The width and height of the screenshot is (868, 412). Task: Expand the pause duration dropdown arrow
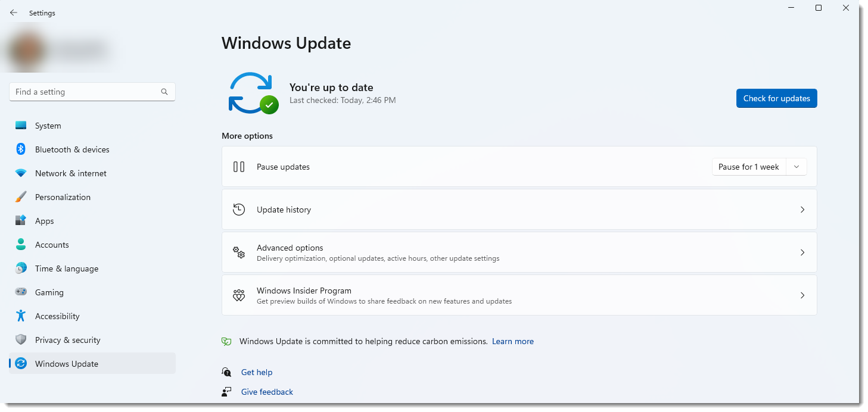point(797,167)
